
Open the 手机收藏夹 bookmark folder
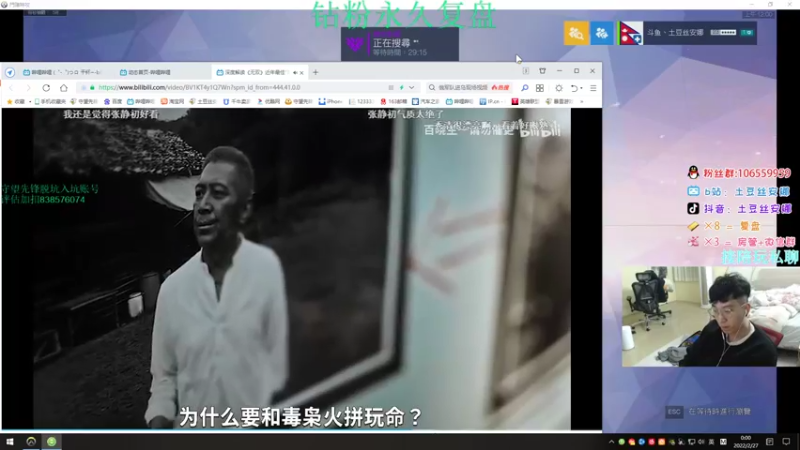[49, 102]
